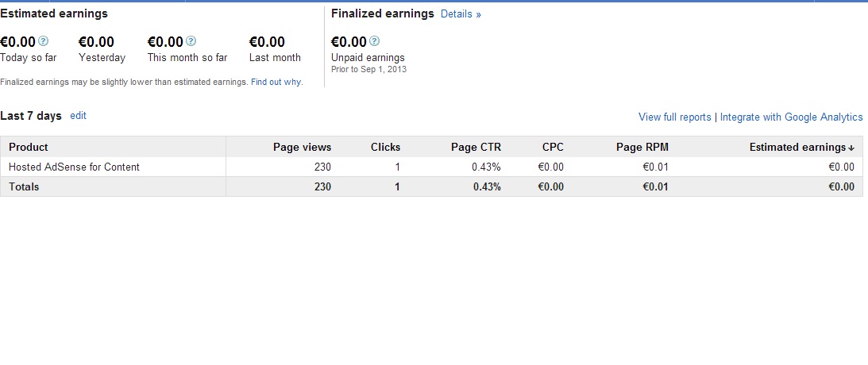Click edit next to Last 7 days
The height and width of the screenshot is (365, 868).
pyautogui.click(x=78, y=116)
